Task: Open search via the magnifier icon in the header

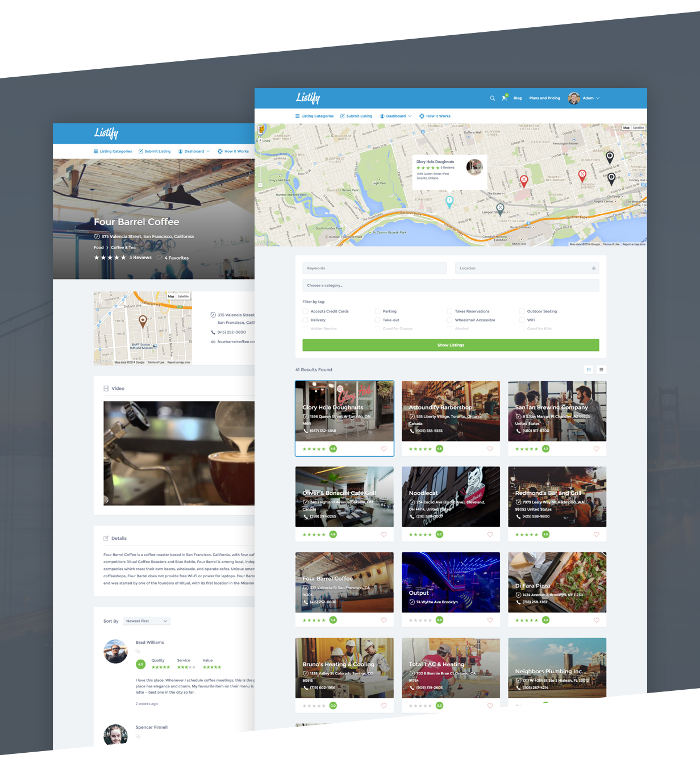Action: click(x=493, y=98)
